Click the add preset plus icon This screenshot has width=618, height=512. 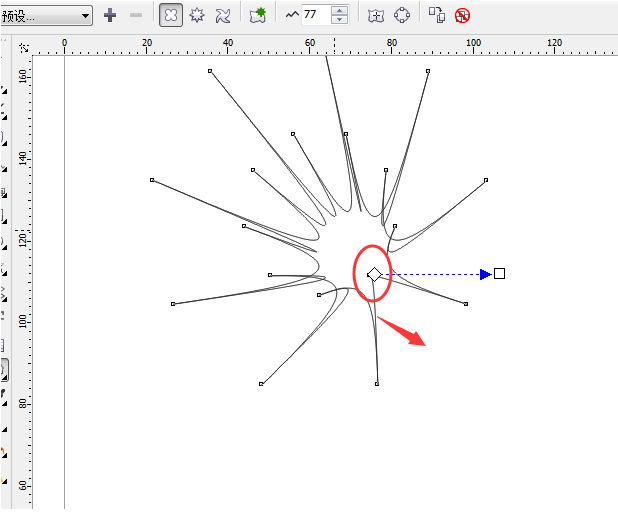pos(110,15)
